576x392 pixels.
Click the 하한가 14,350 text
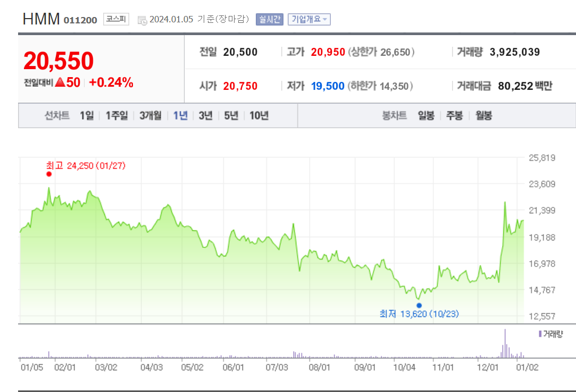pyautogui.click(x=380, y=86)
